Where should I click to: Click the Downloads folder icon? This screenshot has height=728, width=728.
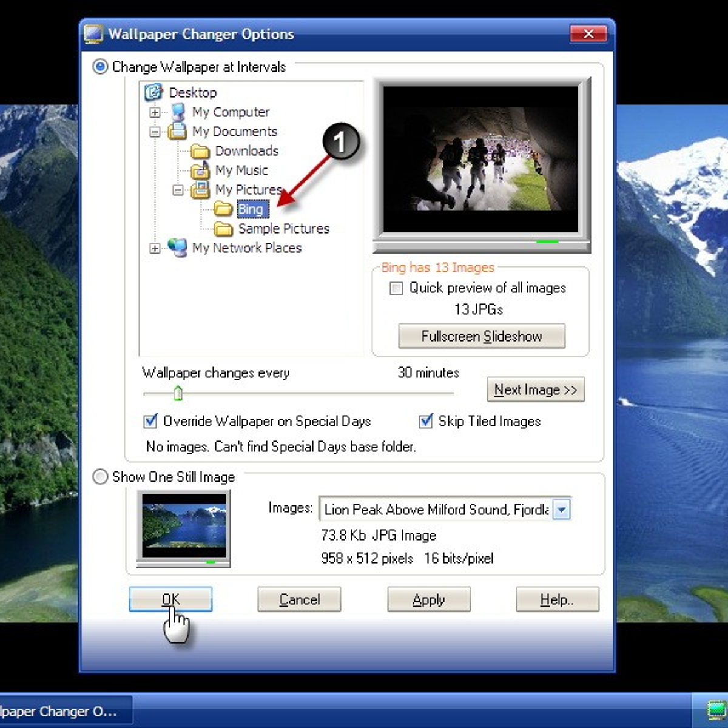[200, 151]
